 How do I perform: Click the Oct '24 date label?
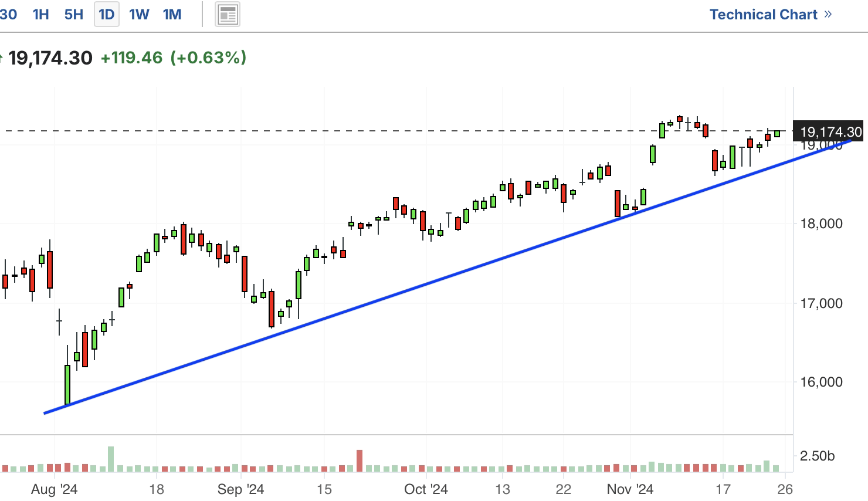426,489
